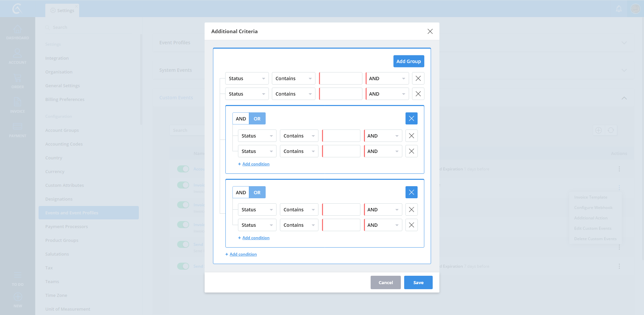Open Contains operator dropdown in second row
The width and height of the screenshot is (644, 315).
[x=293, y=94]
